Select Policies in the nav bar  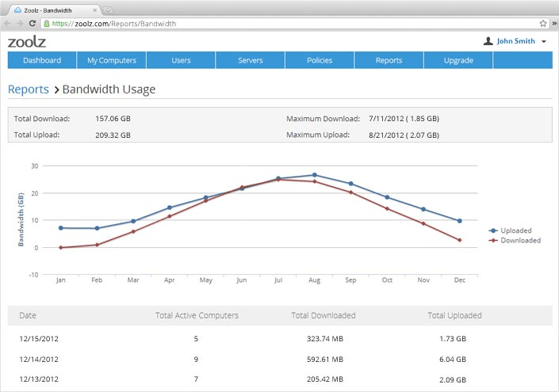tap(320, 60)
